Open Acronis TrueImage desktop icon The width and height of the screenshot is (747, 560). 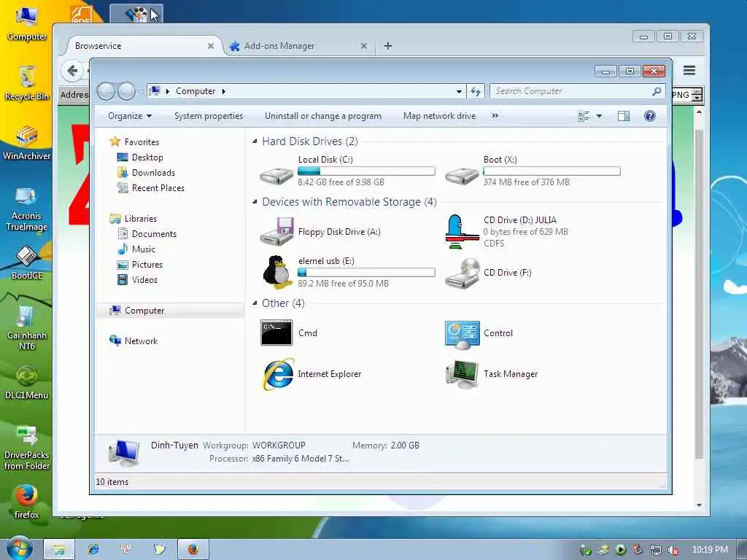click(27, 209)
